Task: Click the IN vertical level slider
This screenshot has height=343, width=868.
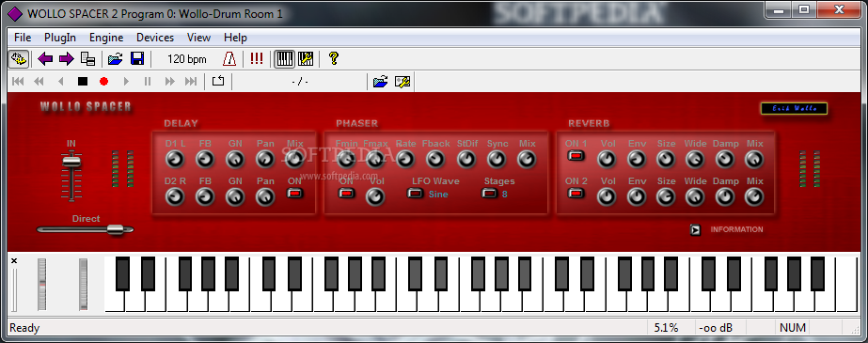Action: (x=71, y=162)
